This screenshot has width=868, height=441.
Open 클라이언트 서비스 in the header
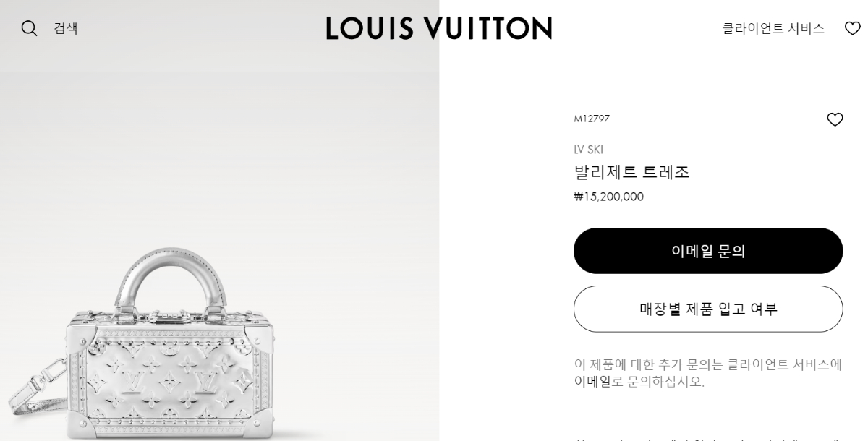[773, 28]
